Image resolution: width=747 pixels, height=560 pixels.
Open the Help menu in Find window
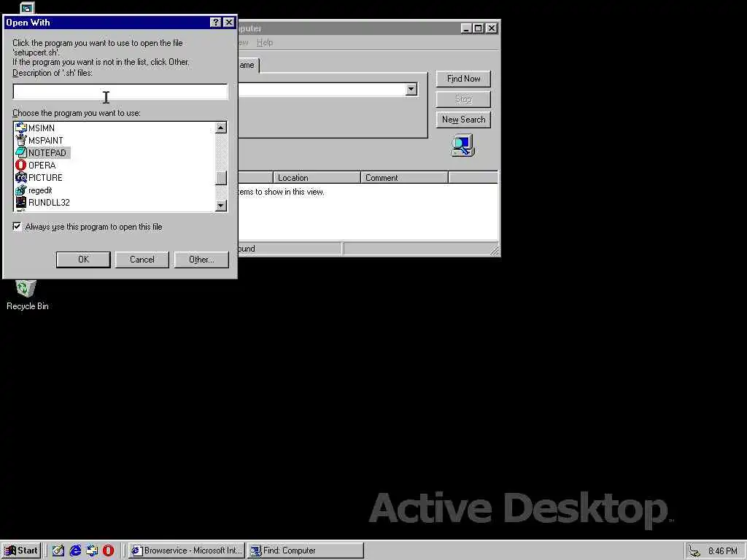[265, 42]
